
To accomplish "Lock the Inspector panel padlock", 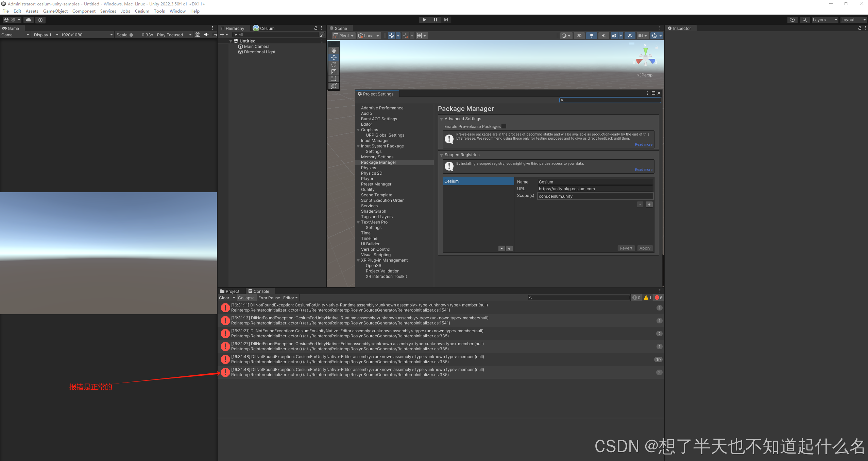I will [860, 28].
